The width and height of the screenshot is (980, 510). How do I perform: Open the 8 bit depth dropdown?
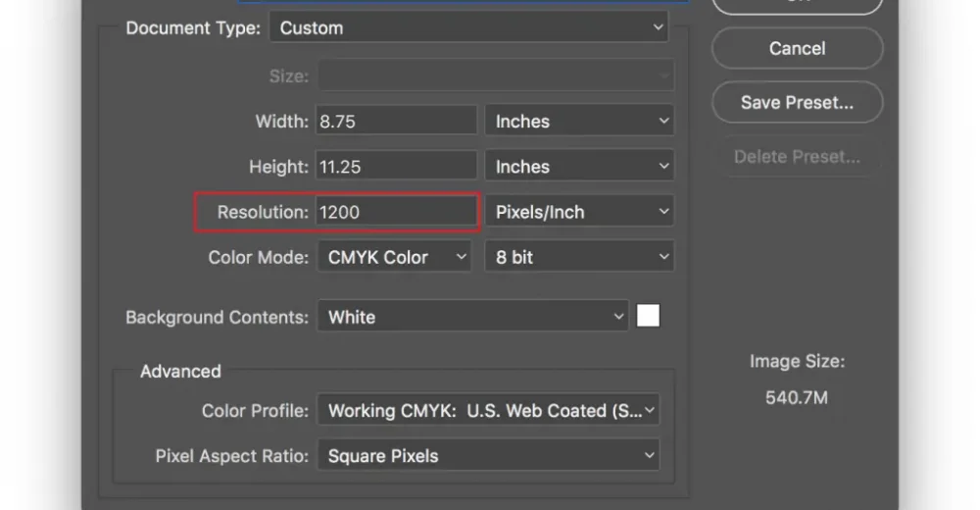point(578,257)
